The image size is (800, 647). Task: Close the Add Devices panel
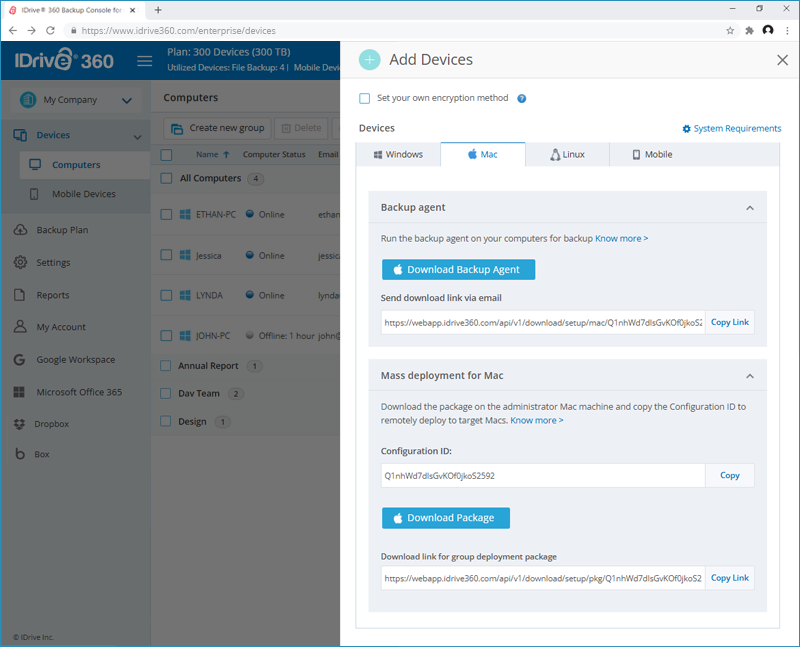[782, 60]
